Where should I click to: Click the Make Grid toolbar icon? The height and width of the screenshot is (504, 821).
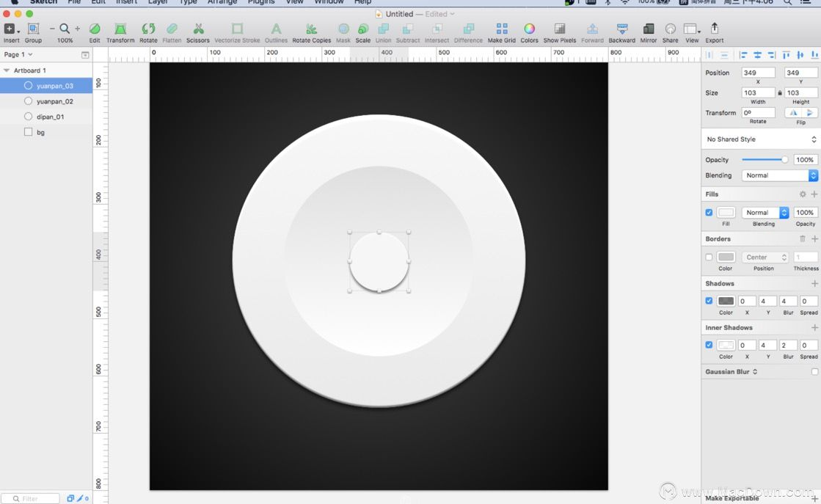pyautogui.click(x=502, y=32)
